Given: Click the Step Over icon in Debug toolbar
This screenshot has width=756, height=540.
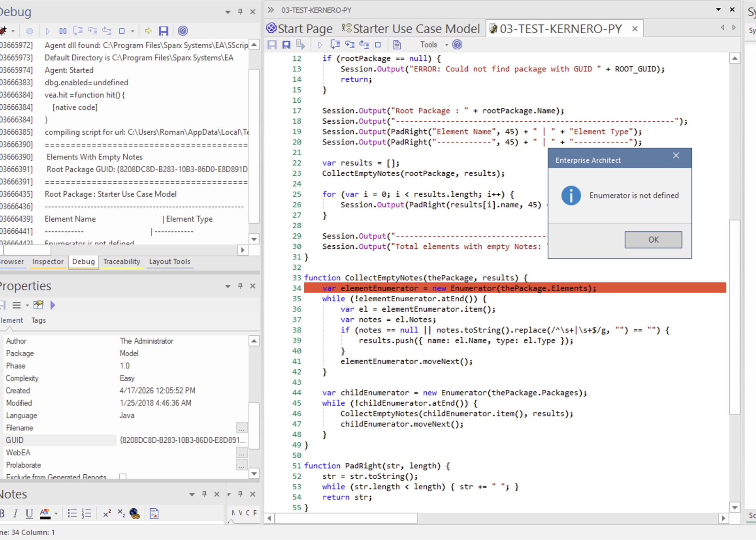Looking at the screenshot, I should point(92,31).
